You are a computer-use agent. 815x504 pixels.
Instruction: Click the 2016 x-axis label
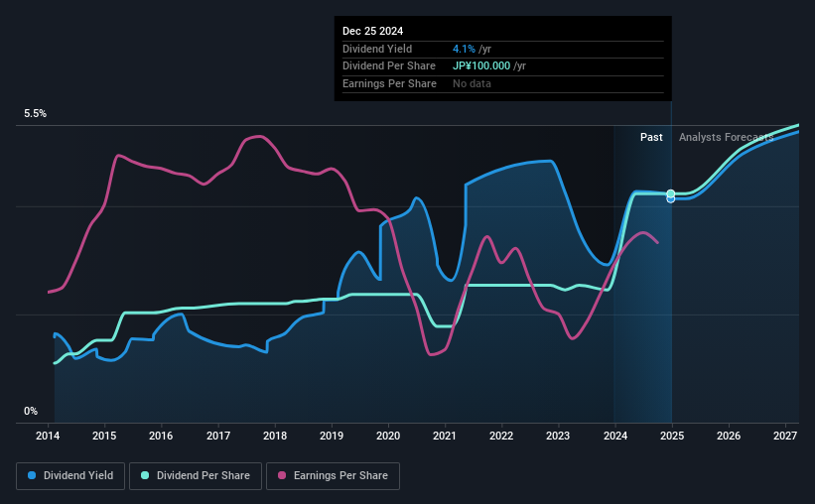(161, 436)
